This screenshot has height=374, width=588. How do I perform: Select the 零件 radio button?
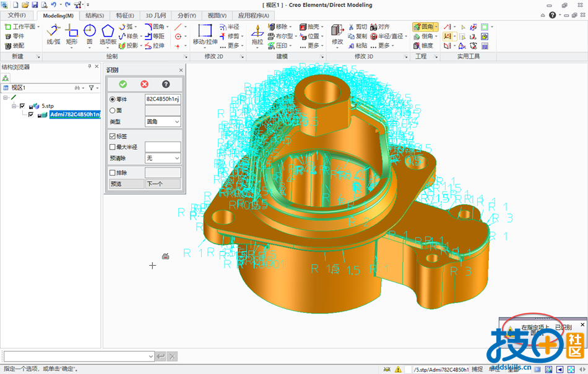[x=113, y=100]
